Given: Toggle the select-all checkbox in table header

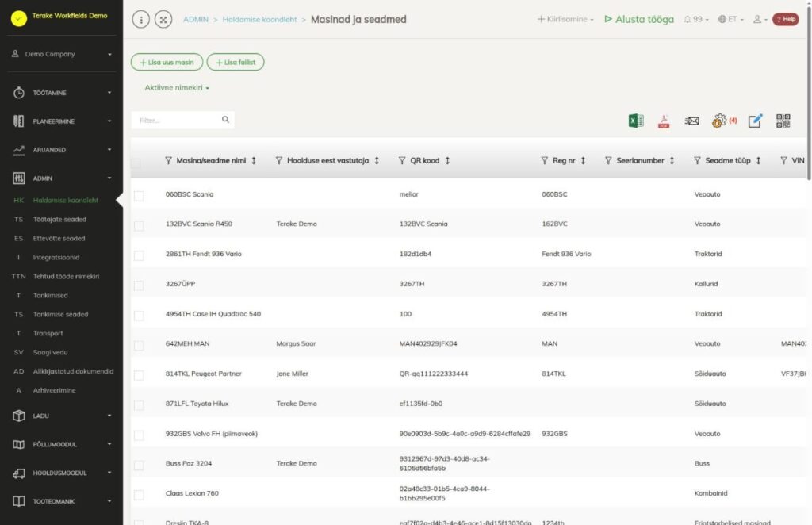Looking at the screenshot, I should point(136,163).
